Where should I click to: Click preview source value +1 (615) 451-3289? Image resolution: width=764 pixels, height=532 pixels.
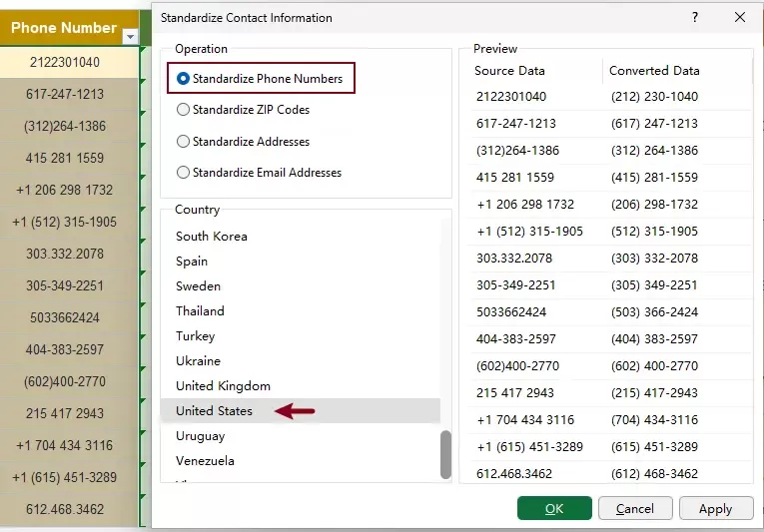pos(529,447)
